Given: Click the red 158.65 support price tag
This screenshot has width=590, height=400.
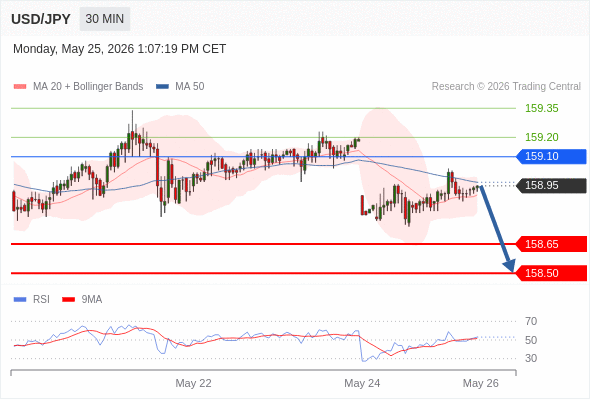Looking at the screenshot, I should click(551, 244).
